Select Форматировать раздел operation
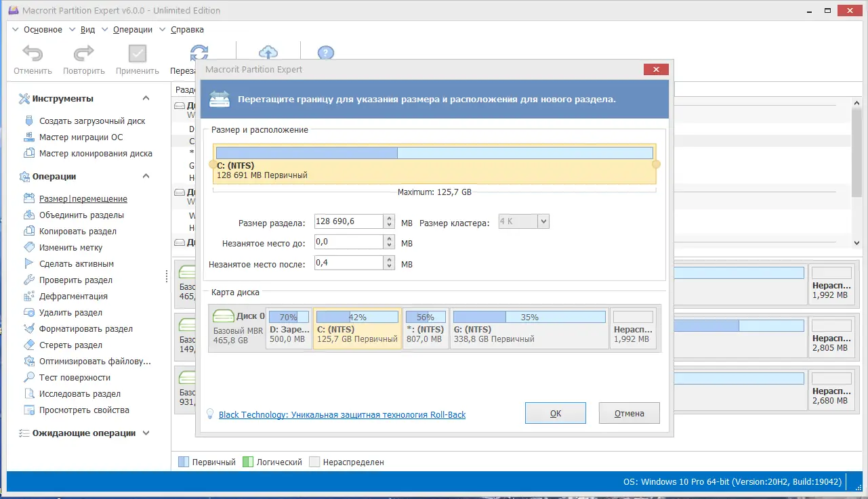868x499 pixels. coord(86,329)
